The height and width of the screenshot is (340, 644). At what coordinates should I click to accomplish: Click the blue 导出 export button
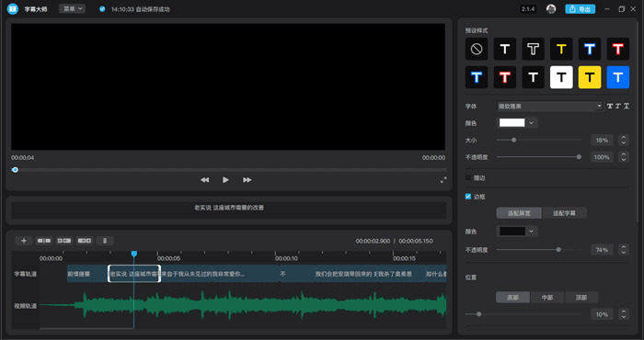click(x=580, y=9)
